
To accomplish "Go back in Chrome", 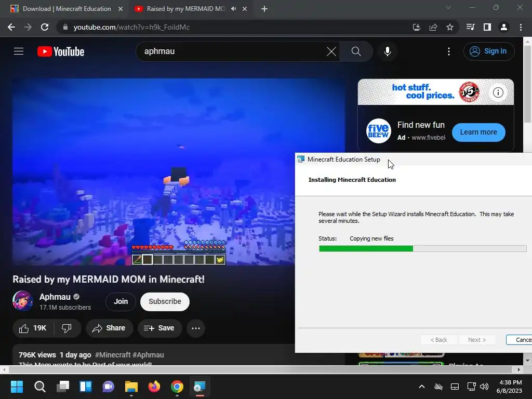I will coord(11,27).
